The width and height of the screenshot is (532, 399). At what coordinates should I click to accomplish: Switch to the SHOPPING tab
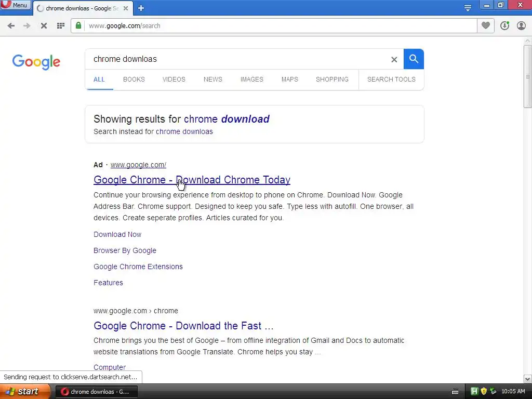coord(332,79)
